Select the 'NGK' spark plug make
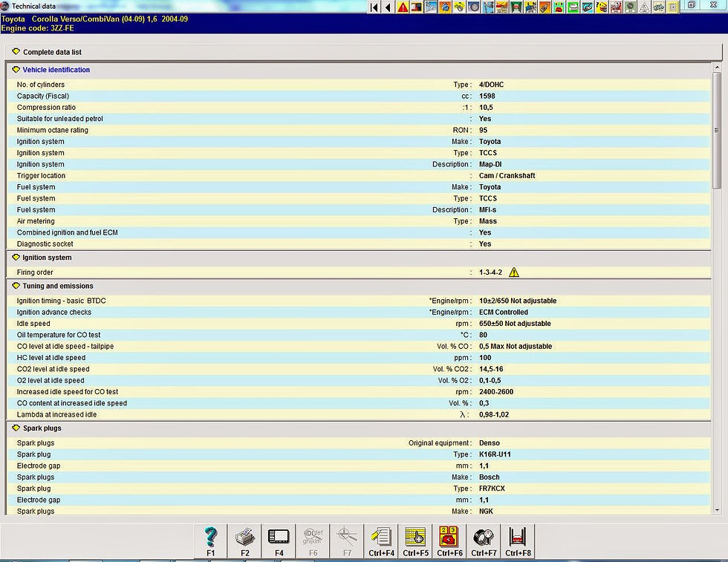The width and height of the screenshot is (728, 562). [486, 511]
